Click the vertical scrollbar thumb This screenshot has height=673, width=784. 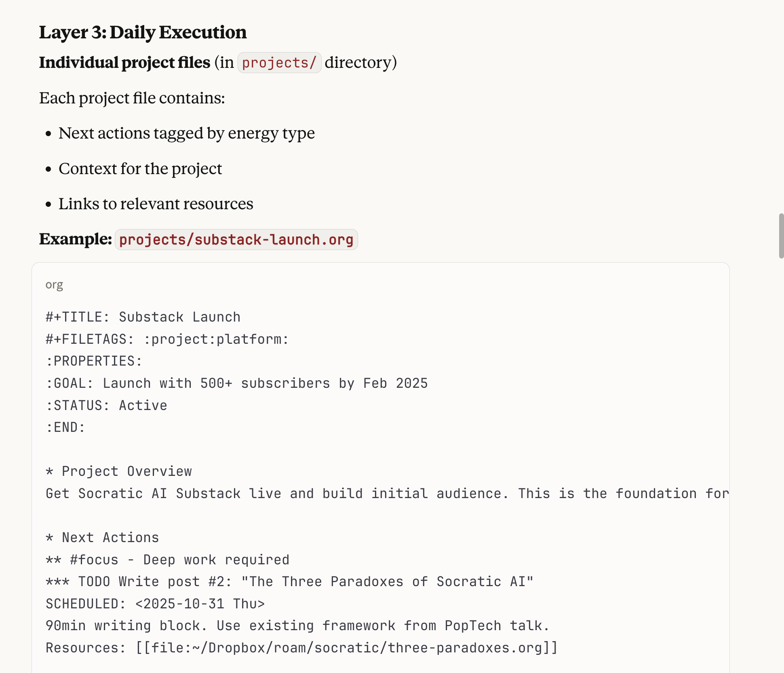point(781,236)
